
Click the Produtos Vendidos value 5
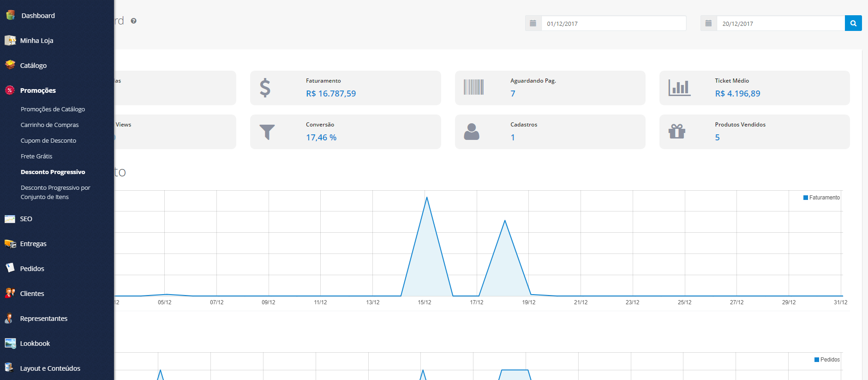[717, 138]
